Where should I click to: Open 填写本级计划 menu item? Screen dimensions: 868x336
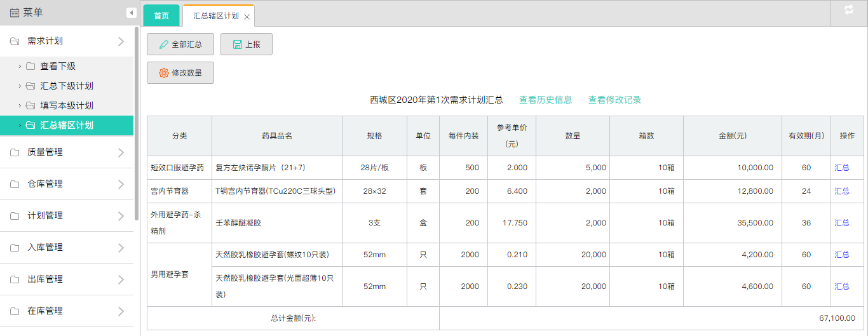click(x=67, y=105)
